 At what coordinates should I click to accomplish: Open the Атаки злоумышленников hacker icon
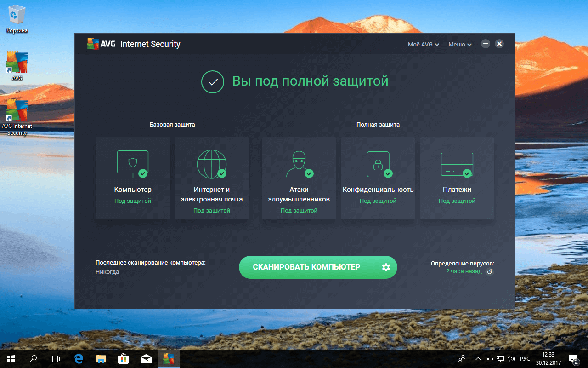tap(299, 164)
